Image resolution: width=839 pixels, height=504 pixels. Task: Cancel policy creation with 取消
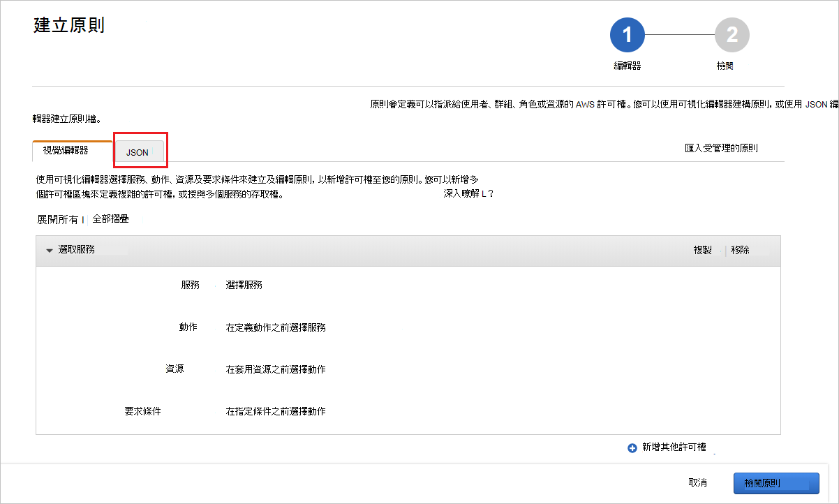[697, 482]
